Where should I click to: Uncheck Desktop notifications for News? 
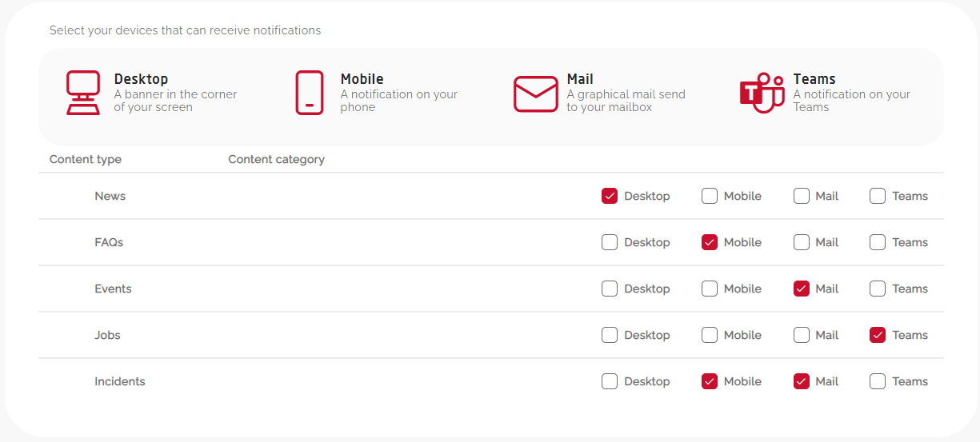point(610,196)
